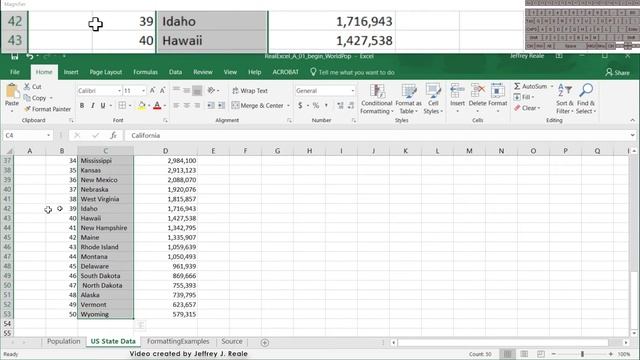Activate the Format Painter brush

pyautogui.click(x=47, y=109)
